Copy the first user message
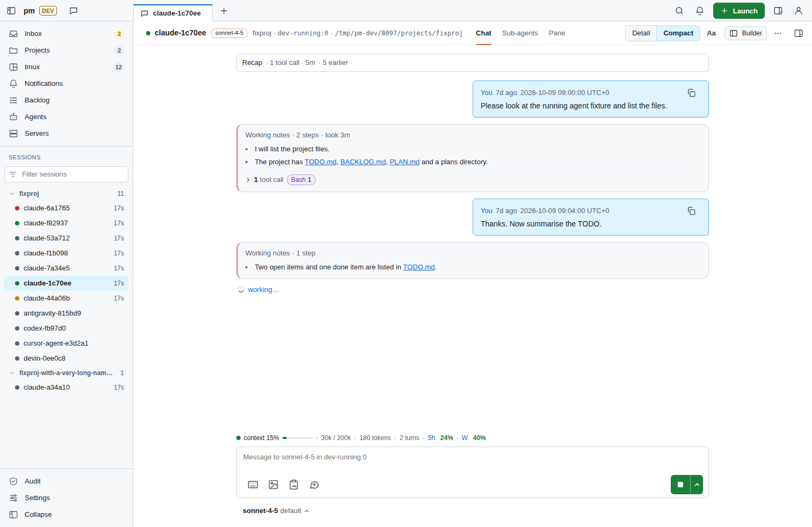The width and height of the screenshot is (812, 527). [x=692, y=93]
